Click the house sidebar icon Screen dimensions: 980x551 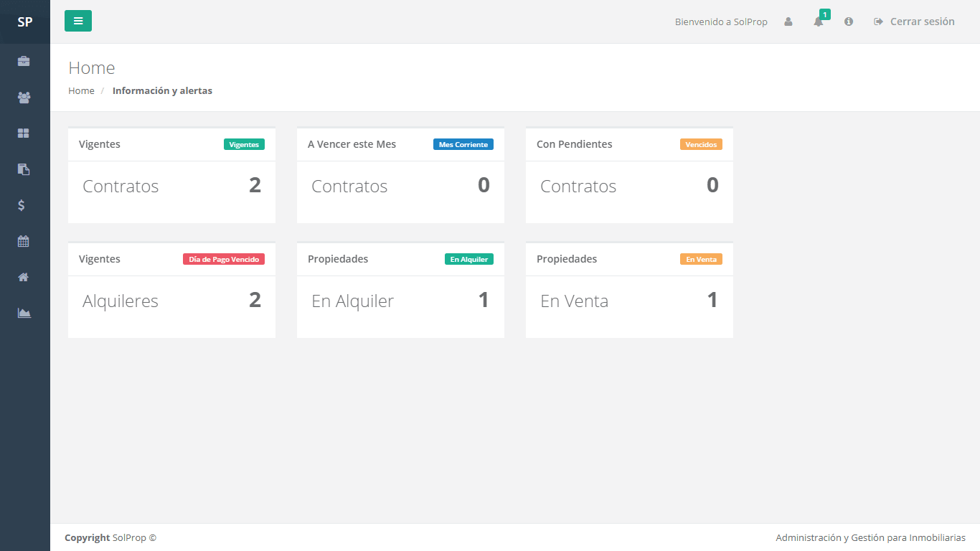tap(24, 277)
